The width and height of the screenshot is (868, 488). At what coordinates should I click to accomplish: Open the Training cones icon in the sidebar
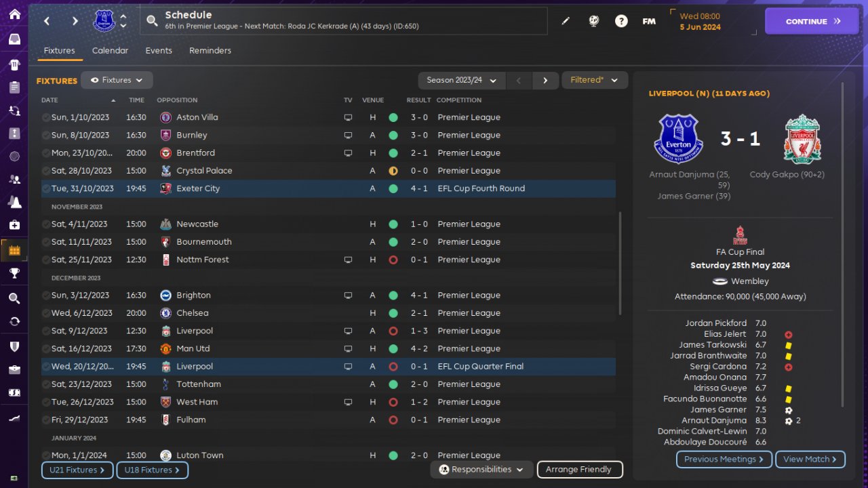tap(14, 202)
